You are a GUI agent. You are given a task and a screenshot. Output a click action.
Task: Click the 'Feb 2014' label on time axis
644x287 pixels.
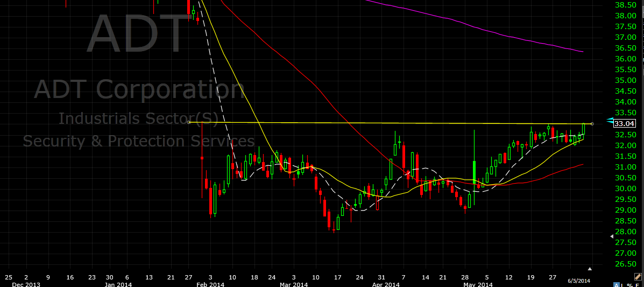[210, 284]
